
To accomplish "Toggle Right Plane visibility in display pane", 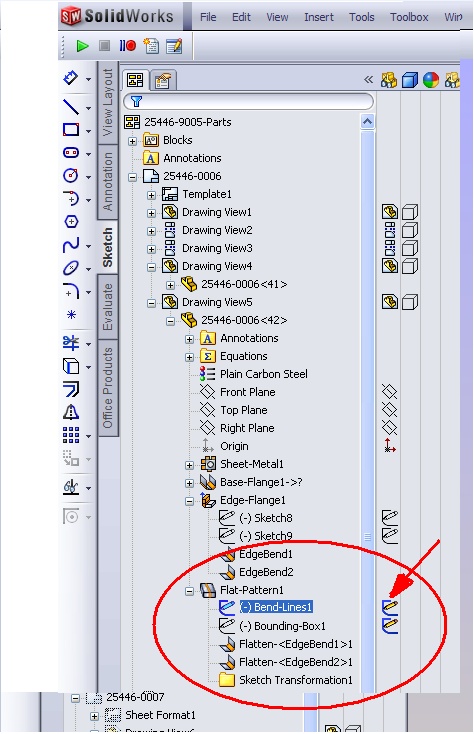I will coord(389,427).
